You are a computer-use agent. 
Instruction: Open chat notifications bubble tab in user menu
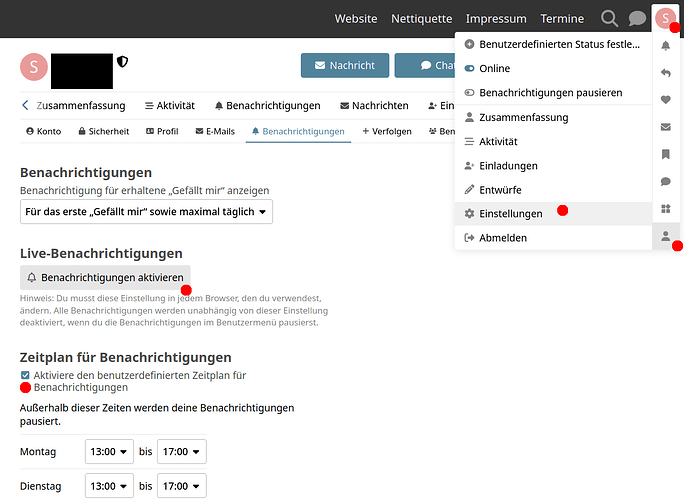[x=666, y=182]
